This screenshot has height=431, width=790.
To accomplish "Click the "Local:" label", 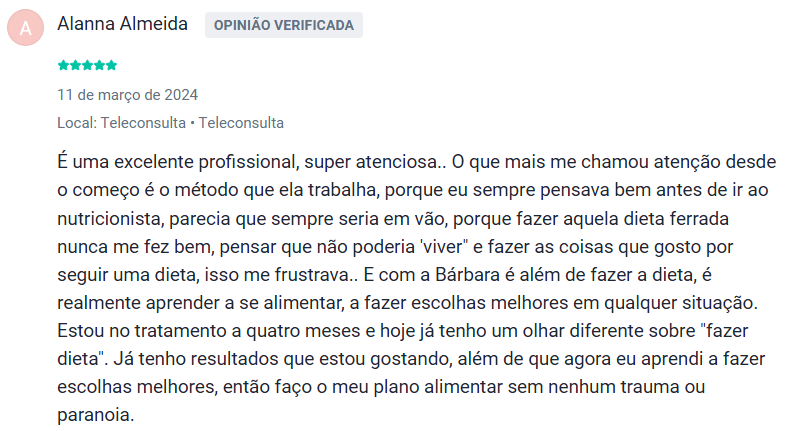I will click(77, 123).
